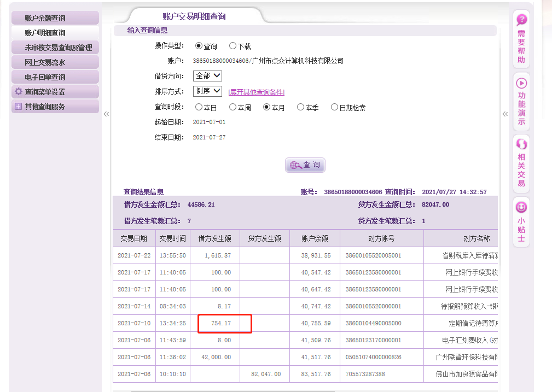Image resolution: width=552 pixels, height=392 pixels.
Task: Expand 展开其他查询条件 link
Action: tap(256, 92)
